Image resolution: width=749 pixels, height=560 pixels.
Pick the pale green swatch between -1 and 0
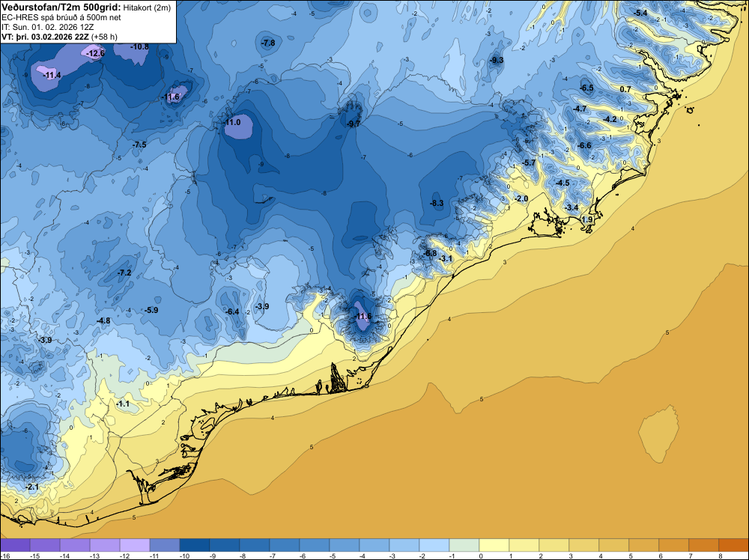point(464,545)
